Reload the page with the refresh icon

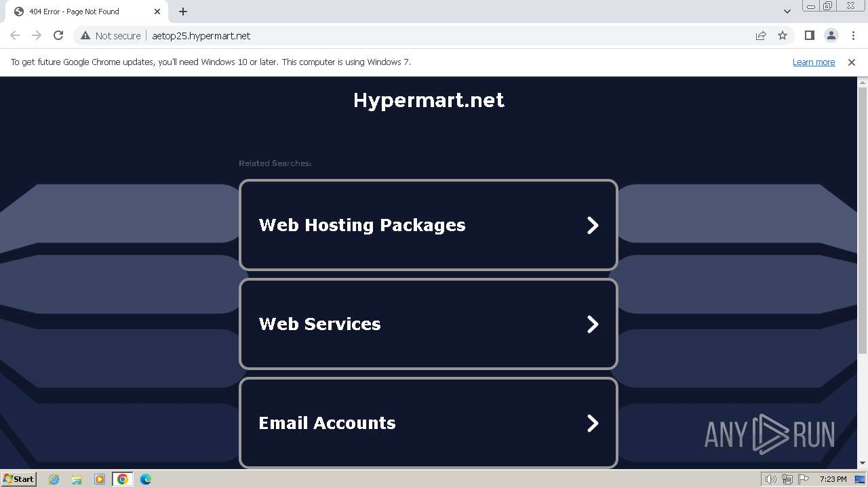coord(58,36)
